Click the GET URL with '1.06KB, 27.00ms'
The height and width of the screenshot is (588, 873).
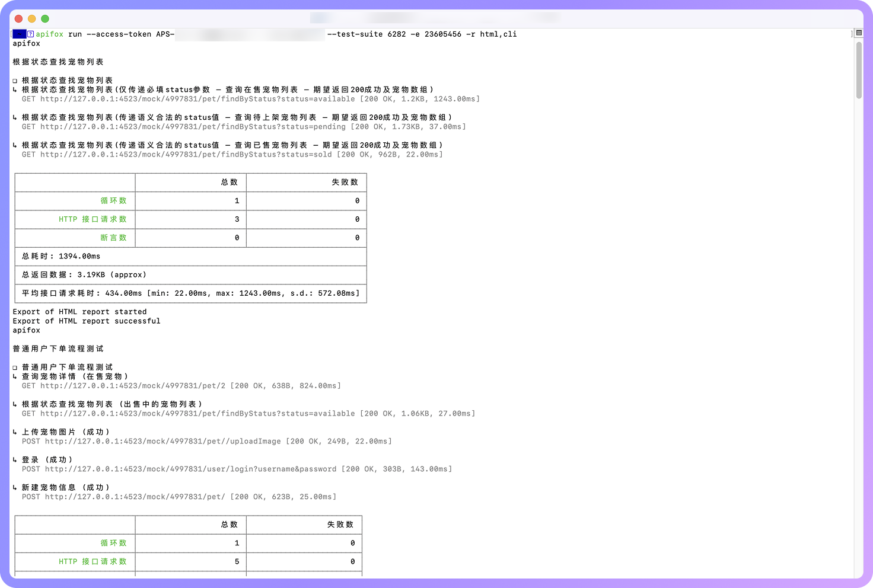[248, 414]
